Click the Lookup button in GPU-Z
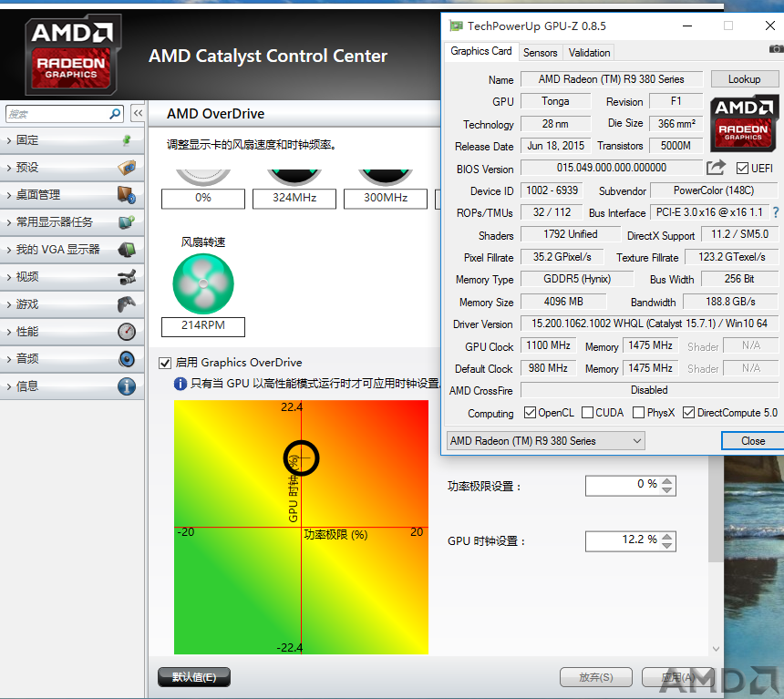 point(745,79)
